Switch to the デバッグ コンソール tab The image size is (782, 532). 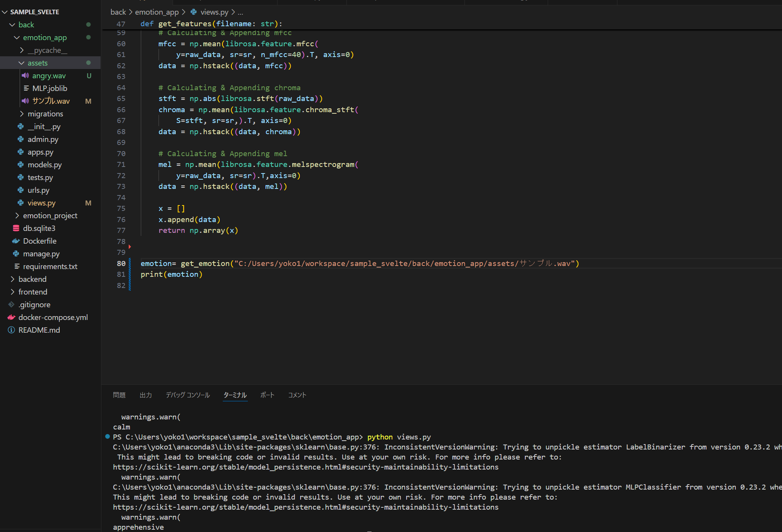click(188, 395)
